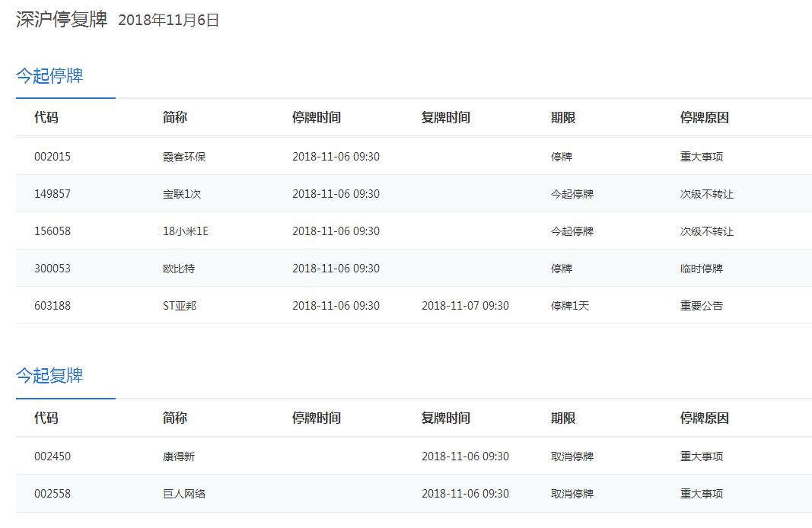This screenshot has width=812, height=528.
Task: Click stock code 002450
Action: 53,456
